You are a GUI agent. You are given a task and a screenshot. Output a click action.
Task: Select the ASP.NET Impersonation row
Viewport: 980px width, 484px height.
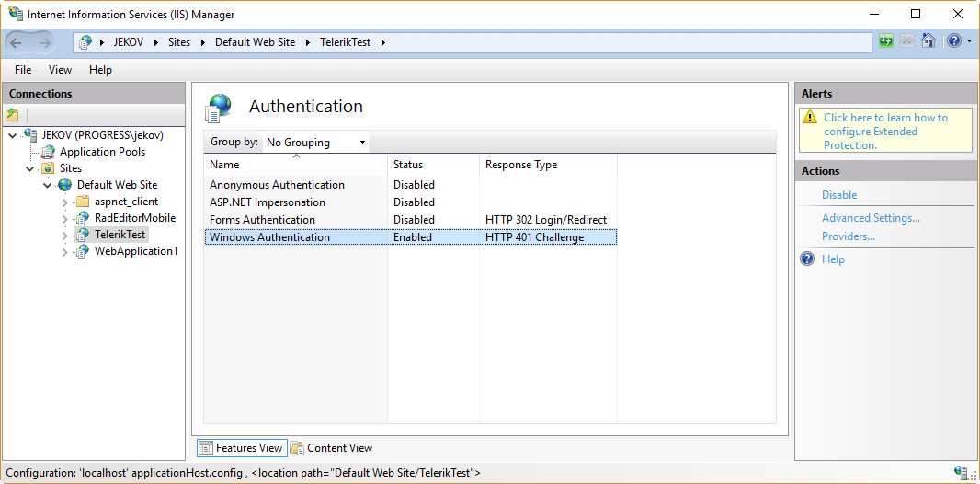tap(411, 202)
